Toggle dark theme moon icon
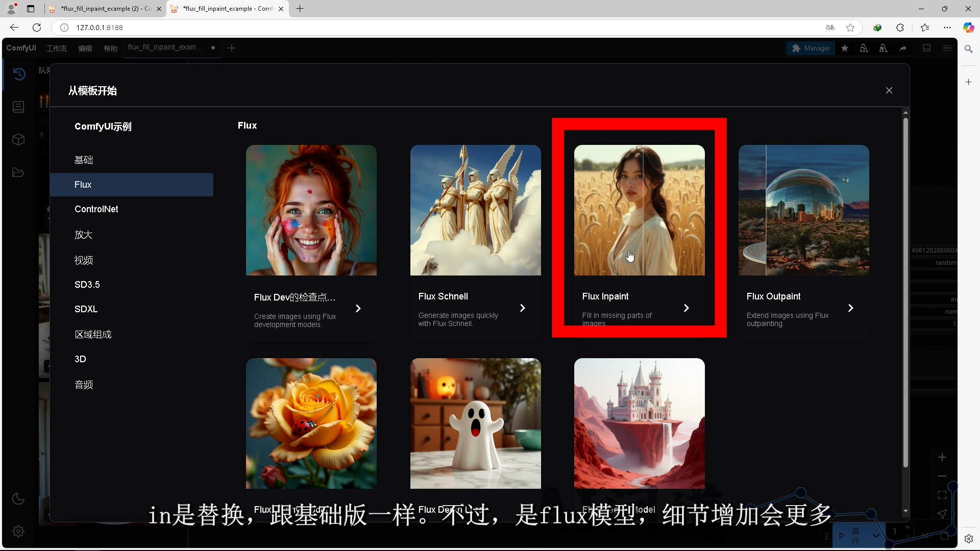This screenshot has width=980, height=551. pyautogui.click(x=18, y=498)
